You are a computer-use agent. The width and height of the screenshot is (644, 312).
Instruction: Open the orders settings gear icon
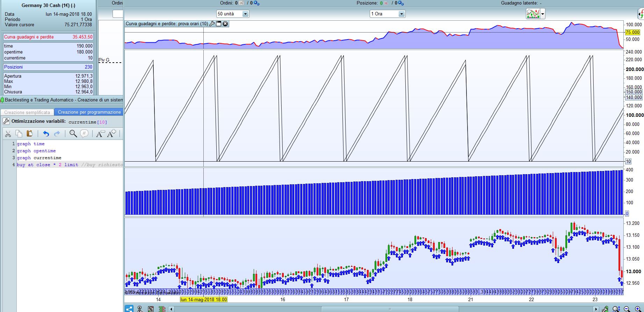tap(257, 3)
